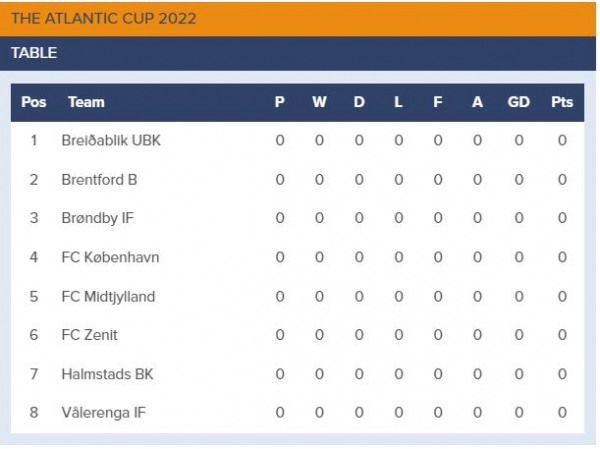The height and width of the screenshot is (449, 600).
Task: Choose the Halmstads BK team entry
Action: [x=108, y=374]
